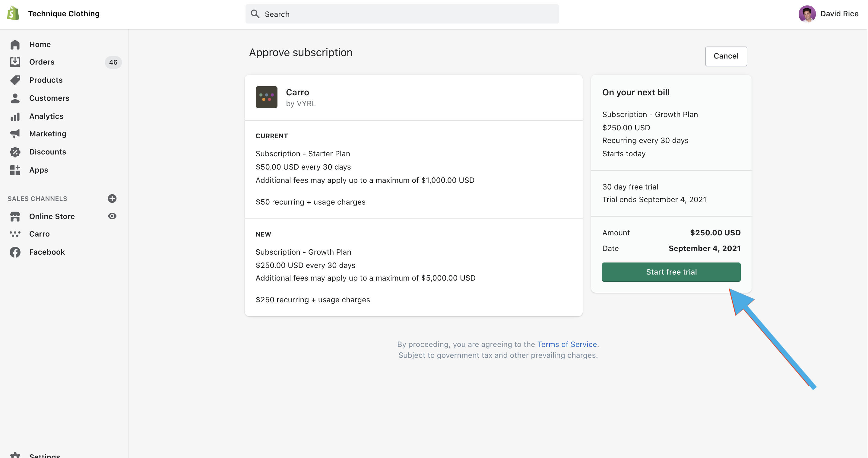Screen dimensions: 868x458
Task: Click into the Search field
Action: (x=402, y=14)
